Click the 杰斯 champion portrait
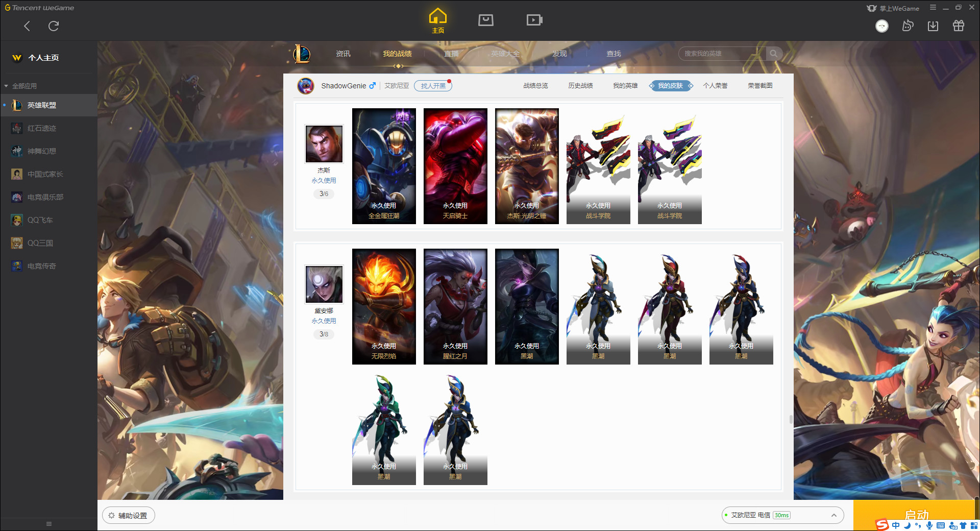Viewport: 980px width, 531px height. (324, 144)
